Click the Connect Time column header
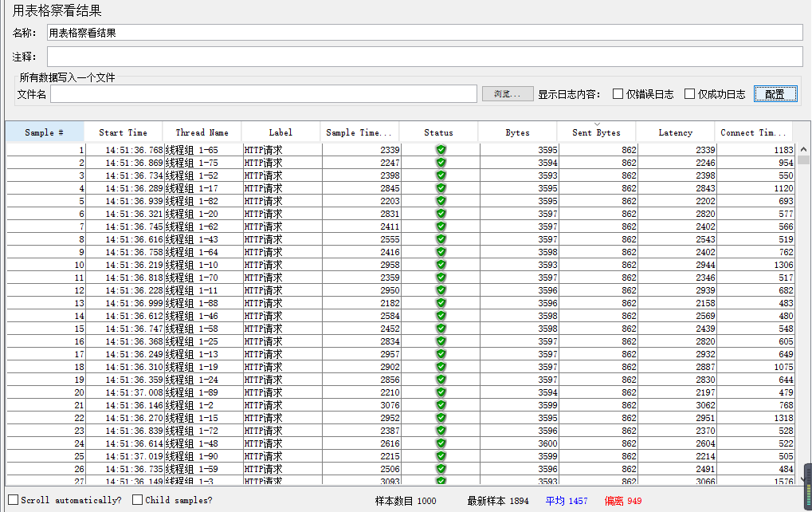 pos(754,132)
